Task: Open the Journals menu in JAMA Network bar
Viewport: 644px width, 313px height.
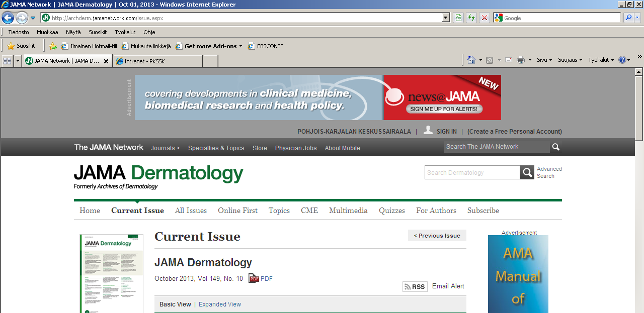Action: click(166, 148)
